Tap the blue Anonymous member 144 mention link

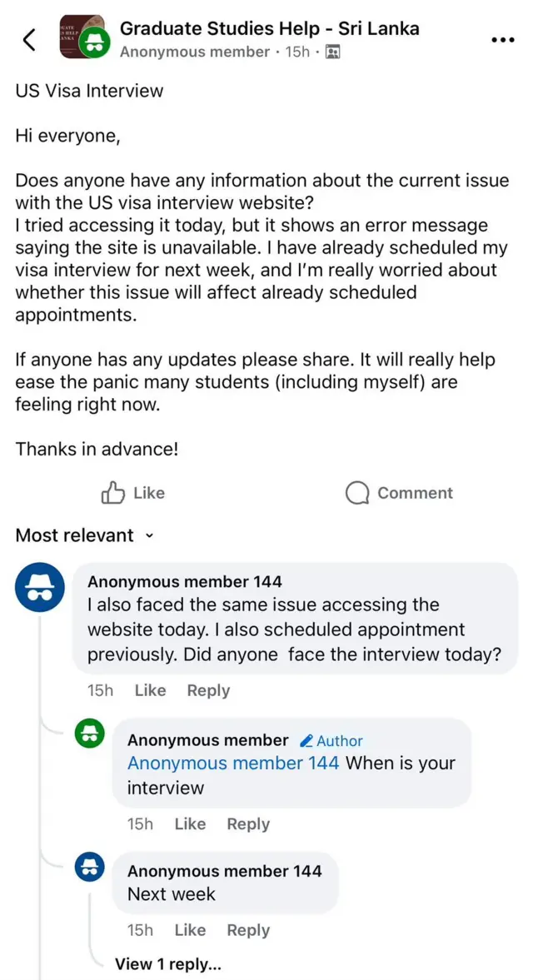(x=233, y=763)
